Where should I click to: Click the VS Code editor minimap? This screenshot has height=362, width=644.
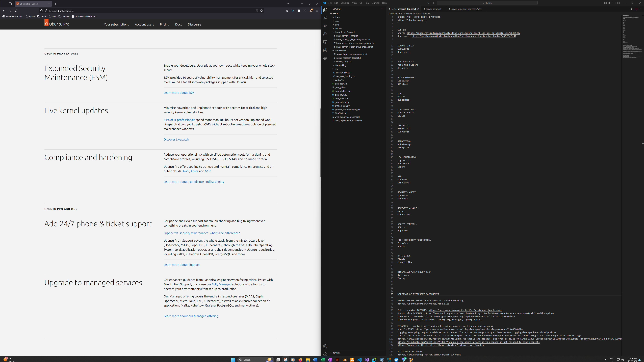click(632, 37)
